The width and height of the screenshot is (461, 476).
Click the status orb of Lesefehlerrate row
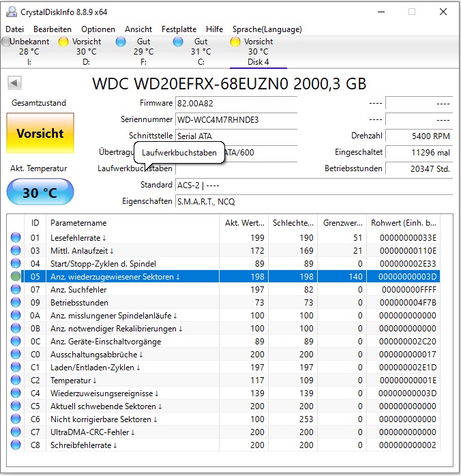(16, 237)
